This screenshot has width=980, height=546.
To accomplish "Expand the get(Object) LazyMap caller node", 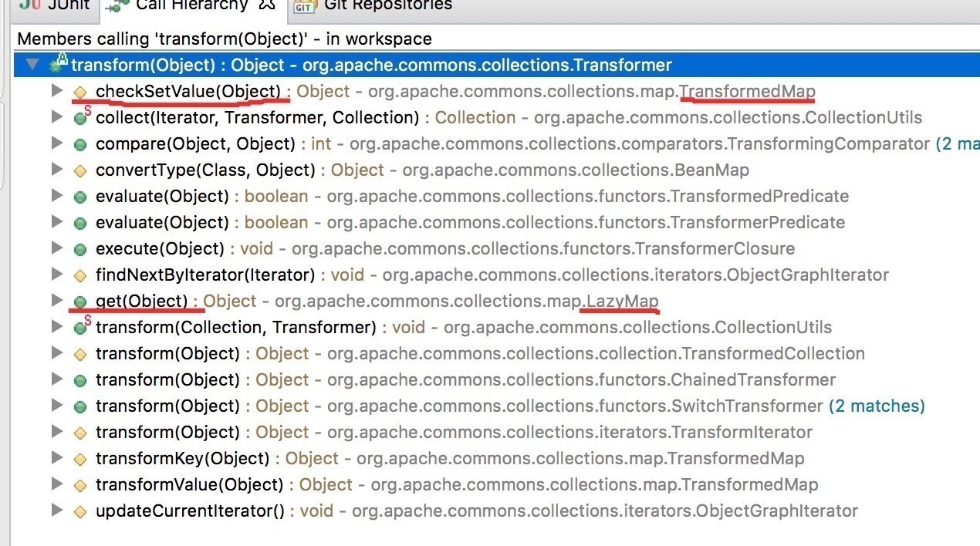I will pos(56,300).
